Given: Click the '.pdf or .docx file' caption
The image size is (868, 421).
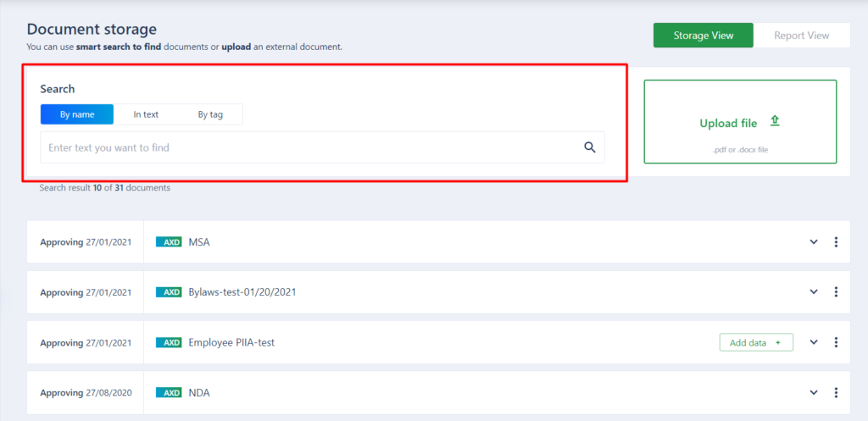Looking at the screenshot, I should coord(740,149).
